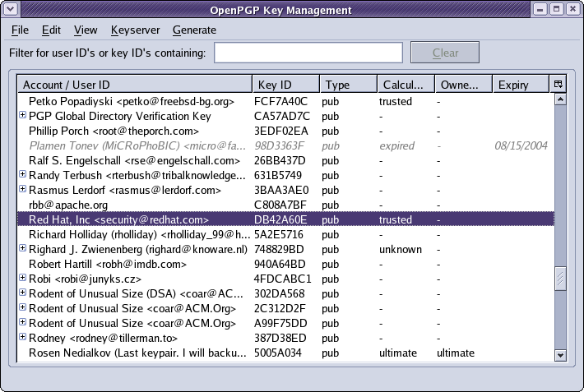The image size is (584, 392).
Task: Maximize the OpenPGP Key Management window
Action: pos(556,9)
